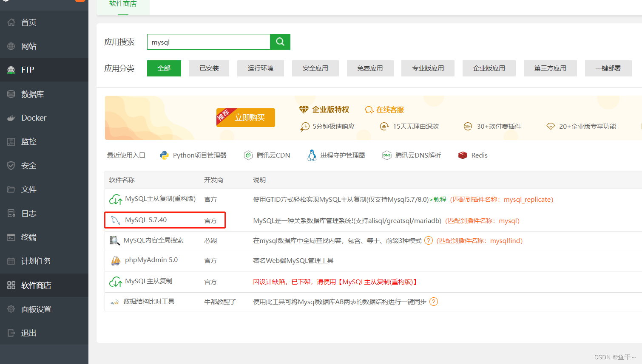
Task: Click the Docker whale icon
Action: (11, 118)
